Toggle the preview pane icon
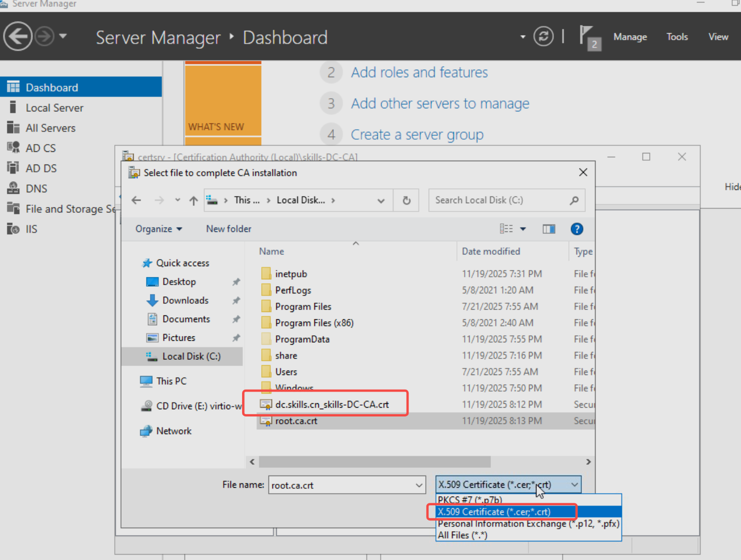This screenshot has width=741, height=560. [549, 228]
